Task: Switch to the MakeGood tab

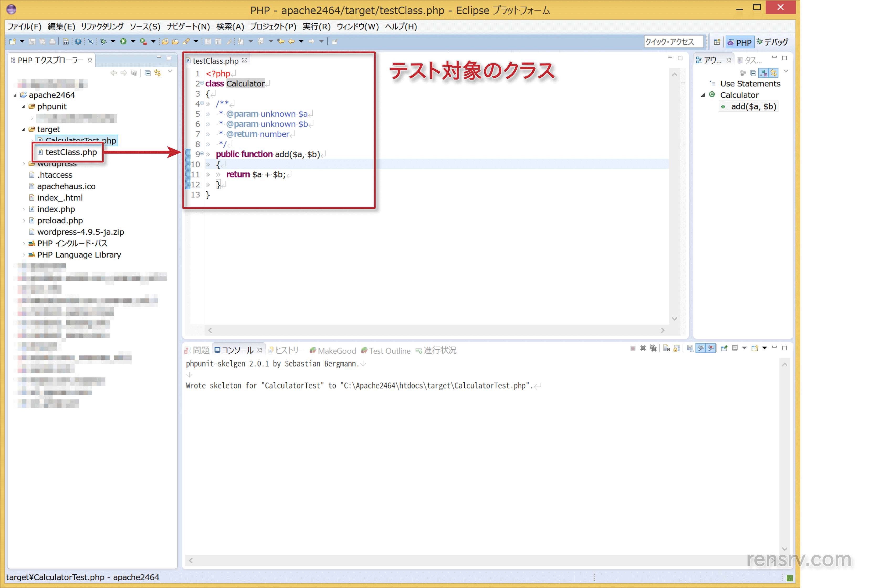Action: (x=336, y=351)
